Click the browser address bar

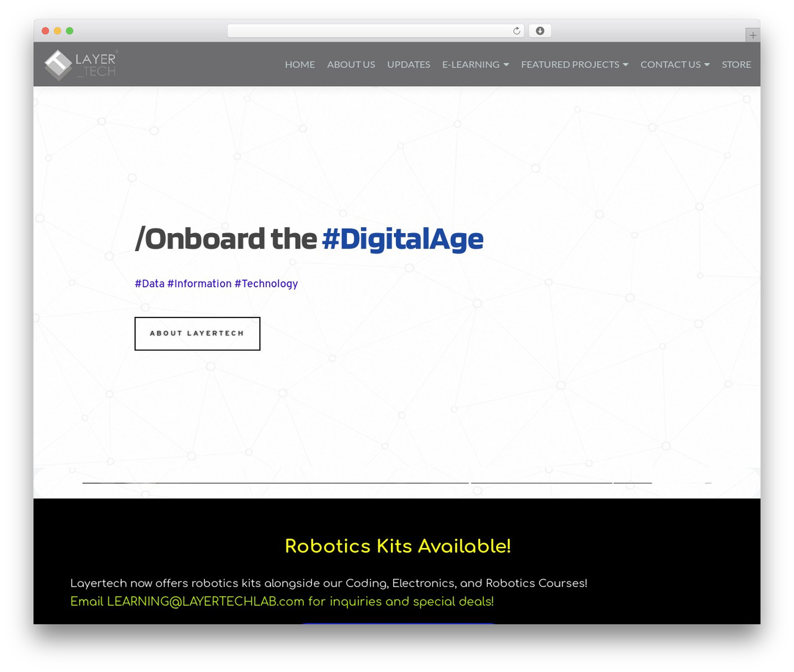(x=375, y=31)
